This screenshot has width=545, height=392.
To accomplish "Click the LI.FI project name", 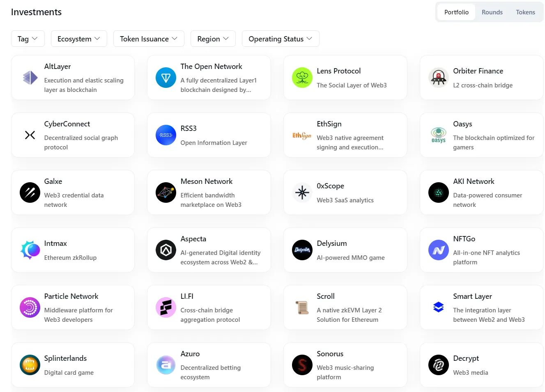I will point(187,296).
